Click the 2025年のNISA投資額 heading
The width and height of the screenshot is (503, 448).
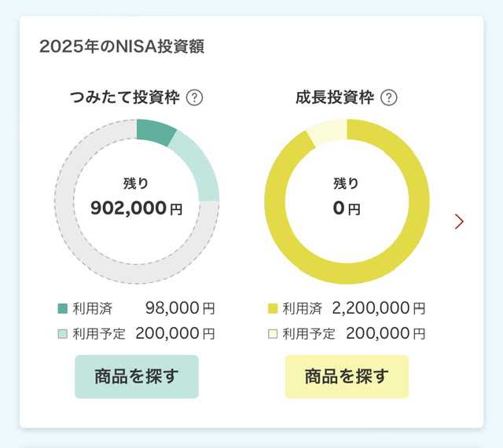[x=122, y=46]
